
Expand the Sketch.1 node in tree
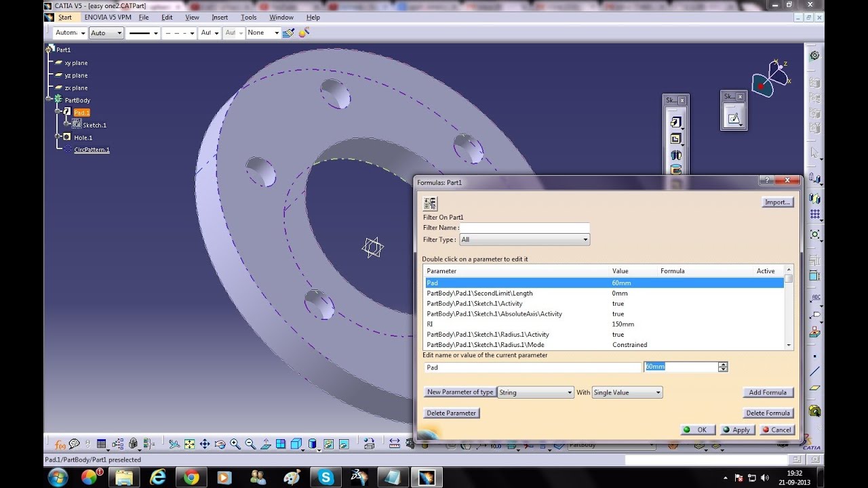point(67,125)
